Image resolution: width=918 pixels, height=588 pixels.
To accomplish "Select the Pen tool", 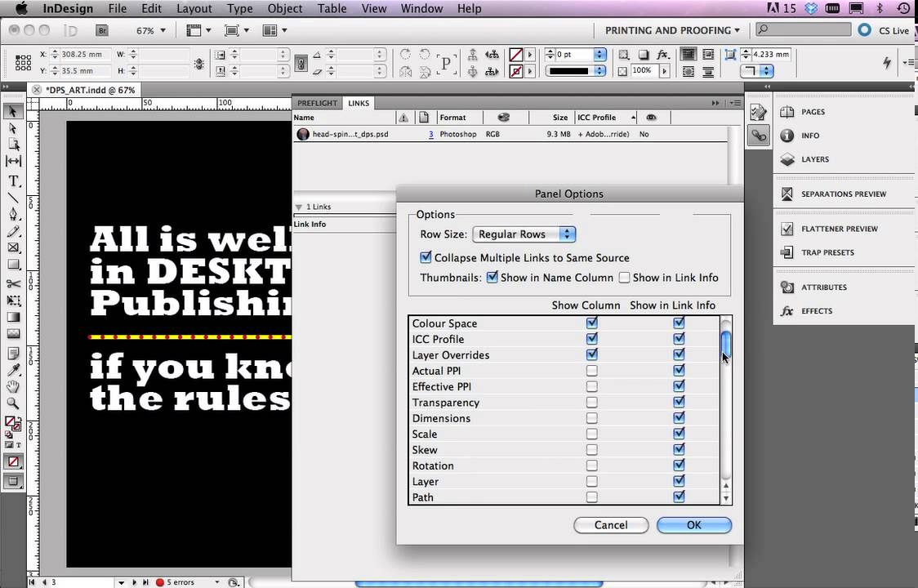I will tap(13, 214).
